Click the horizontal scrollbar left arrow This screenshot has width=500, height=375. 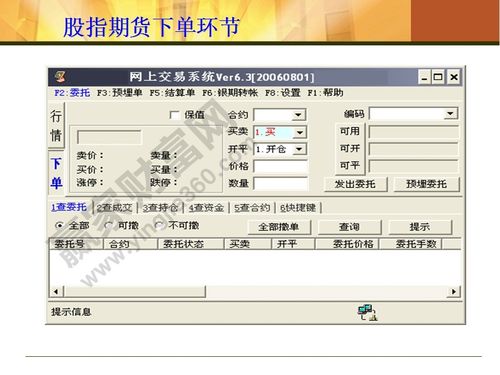(x=56, y=292)
